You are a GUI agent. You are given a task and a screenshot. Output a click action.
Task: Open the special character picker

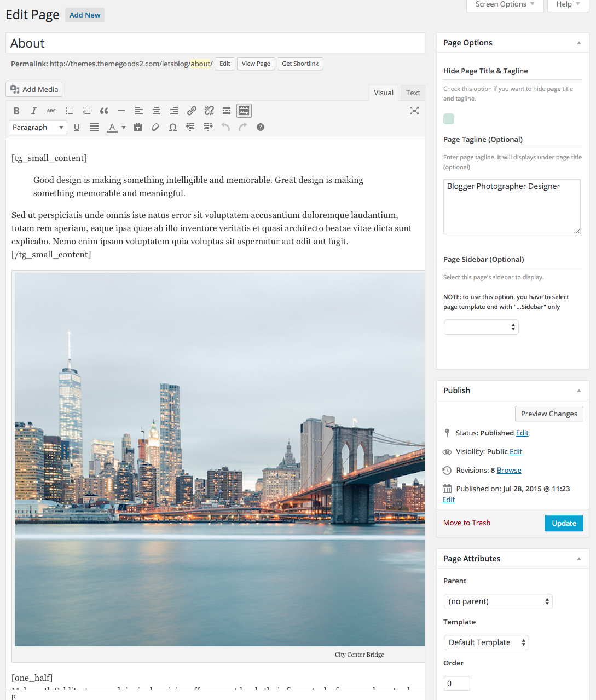click(172, 127)
